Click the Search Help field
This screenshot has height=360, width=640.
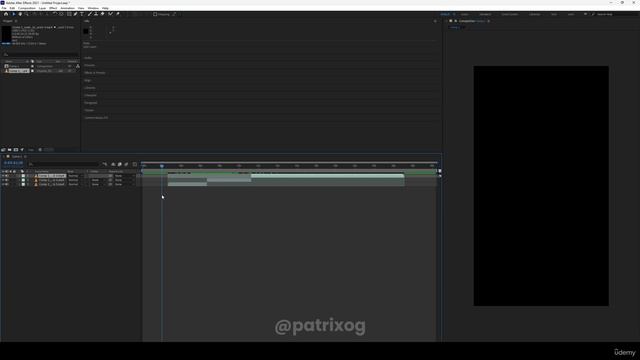point(616,14)
